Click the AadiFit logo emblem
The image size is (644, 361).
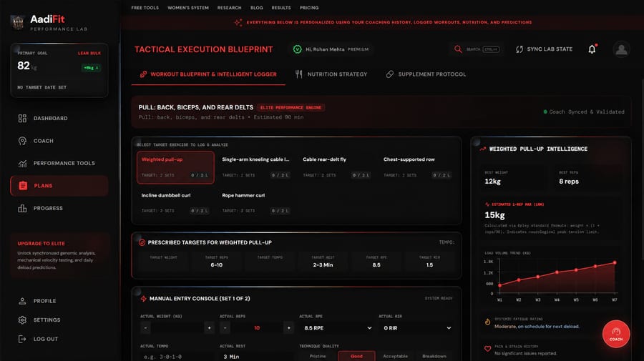18,22
